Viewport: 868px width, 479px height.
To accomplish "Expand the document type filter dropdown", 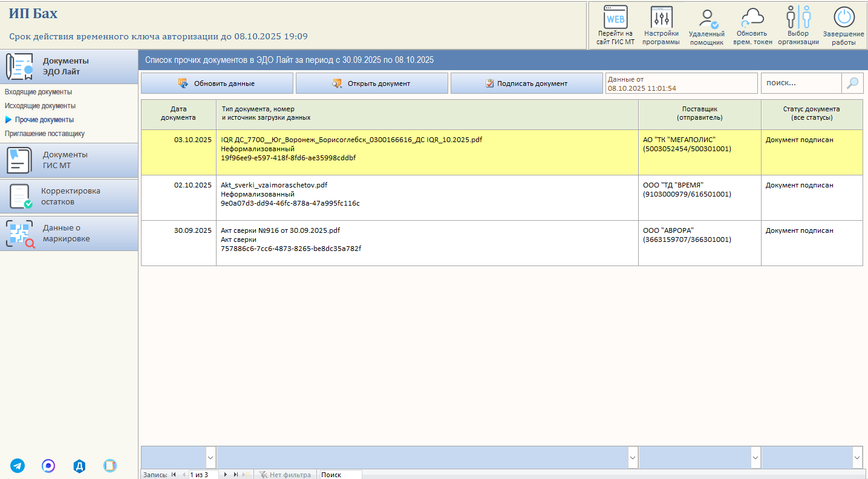I will click(x=633, y=457).
